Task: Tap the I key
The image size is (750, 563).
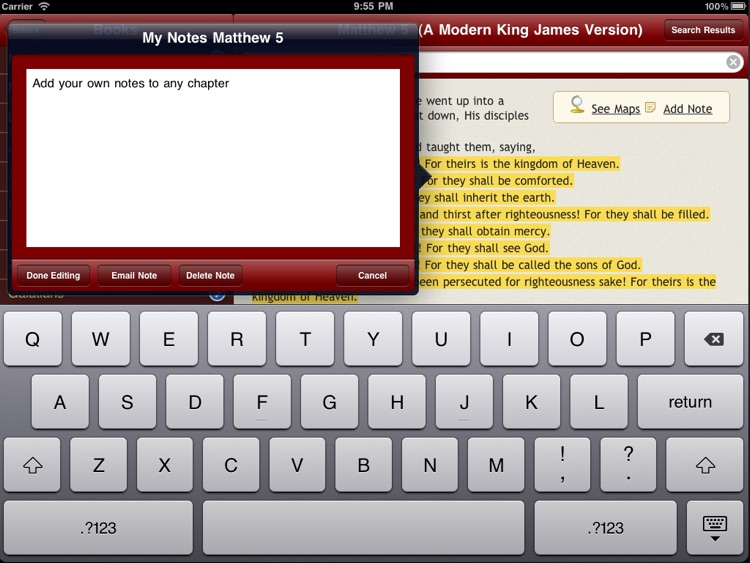Action: (509, 339)
